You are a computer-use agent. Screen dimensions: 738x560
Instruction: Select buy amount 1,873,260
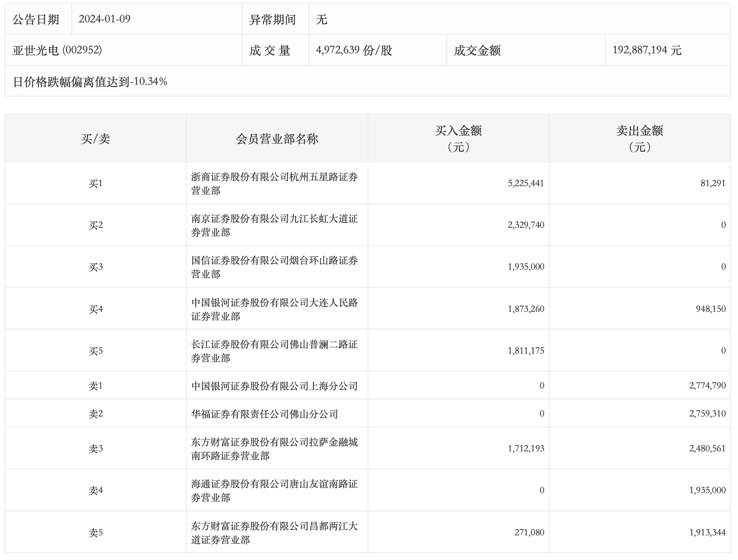click(x=526, y=309)
